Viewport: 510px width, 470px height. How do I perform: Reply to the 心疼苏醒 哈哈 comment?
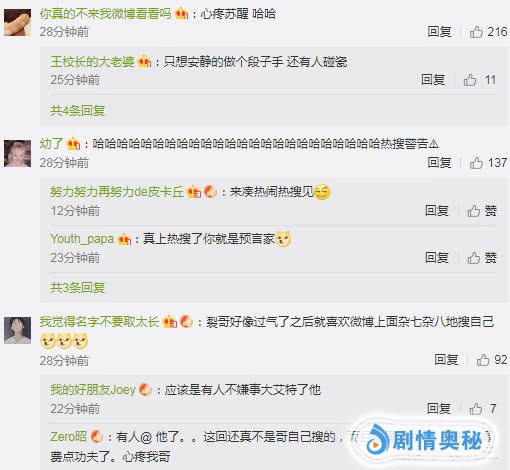(x=439, y=32)
